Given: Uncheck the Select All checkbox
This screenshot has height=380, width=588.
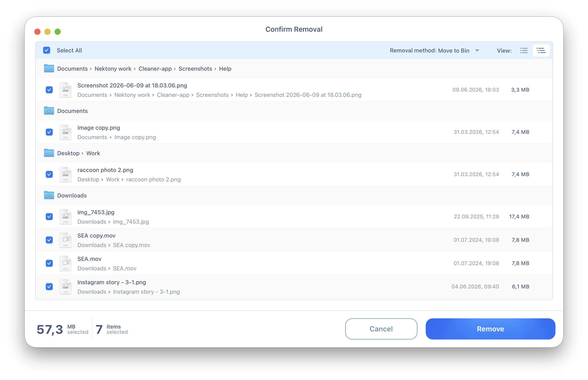Looking at the screenshot, I should click(x=47, y=50).
